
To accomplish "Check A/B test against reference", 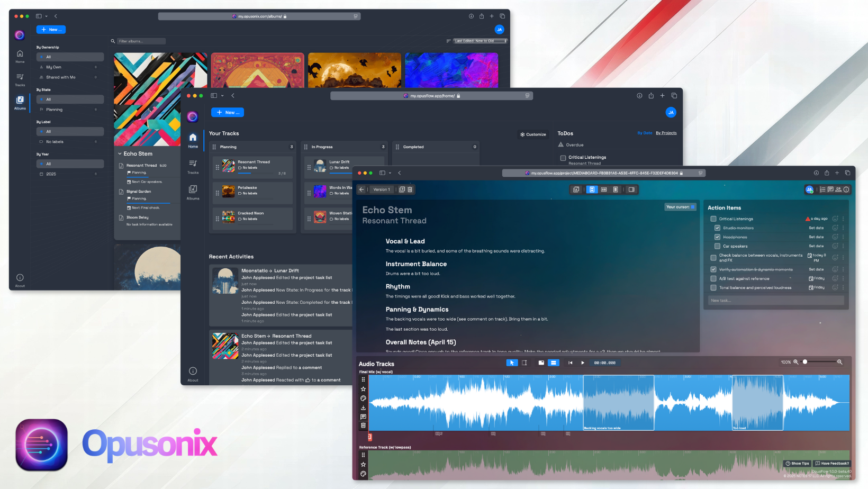I will [713, 278].
